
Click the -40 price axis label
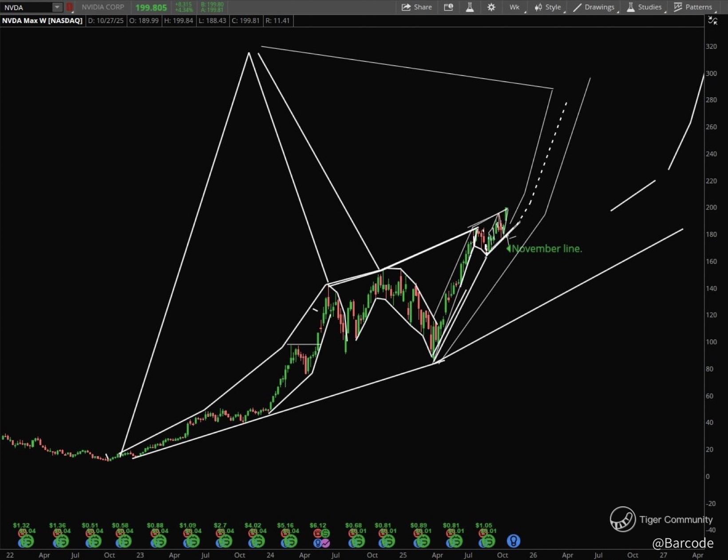pyautogui.click(x=711, y=530)
